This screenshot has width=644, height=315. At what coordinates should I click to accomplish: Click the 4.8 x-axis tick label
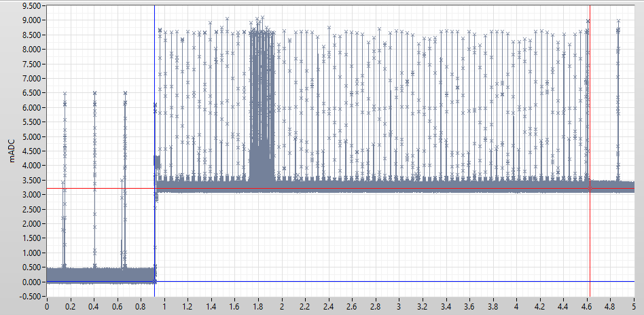click(x=610, y=306)
